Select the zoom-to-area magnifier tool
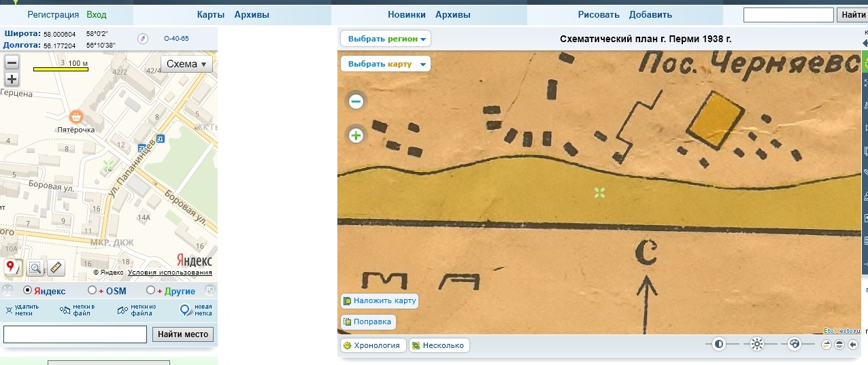Screen dimensions: 868x365 click(35, 268)
